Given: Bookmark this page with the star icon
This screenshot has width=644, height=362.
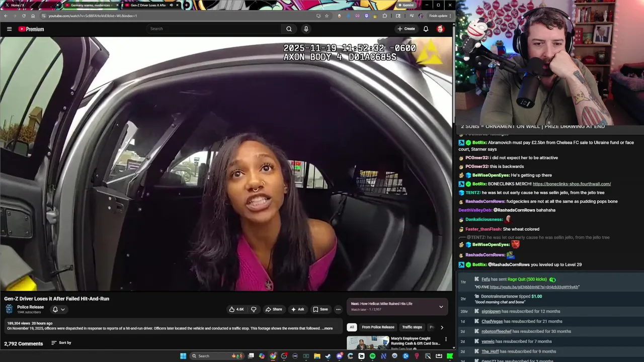Looking at the screenshot, I should 327,16.
